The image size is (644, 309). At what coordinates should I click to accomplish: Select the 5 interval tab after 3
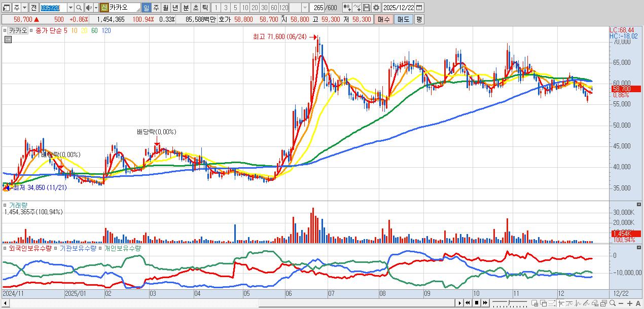coord(235,8)
